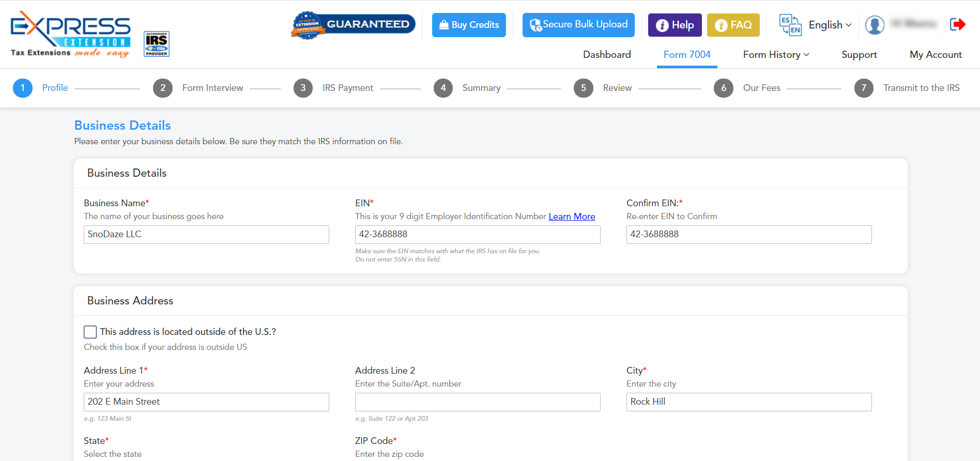Select step 5 Review circle
This screenshot has height=461, width=980.
point(584,88)
